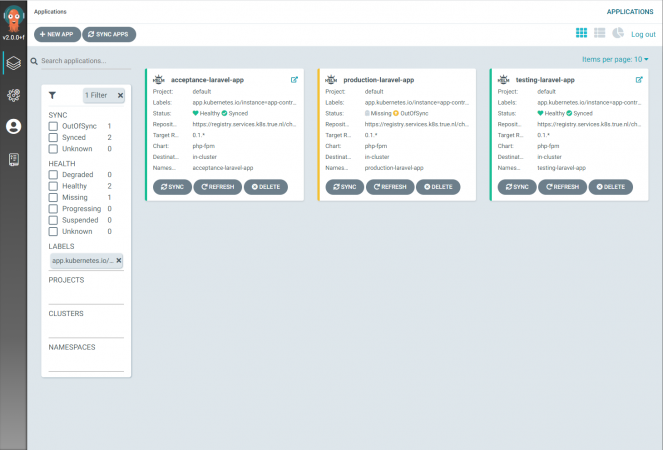Check the Progressing health filter
Image resolution: width=663 pixels, height=450 pixels.
point(53,209)
